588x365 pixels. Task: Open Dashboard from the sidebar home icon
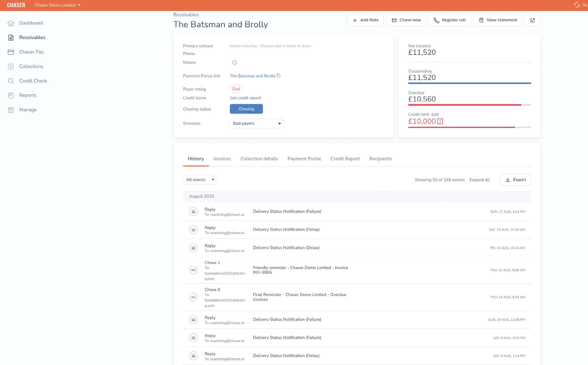coord(11,23)
